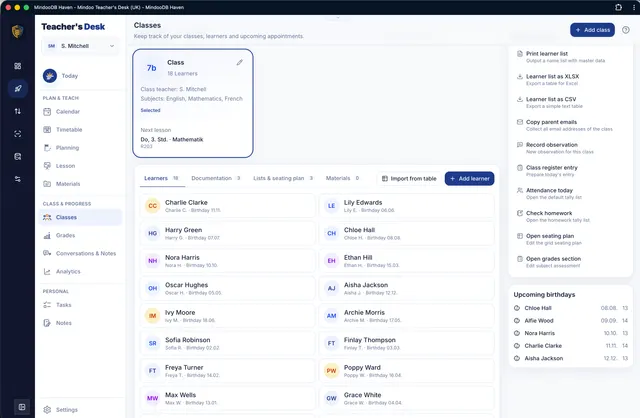Viewport: 640px width, 418px height.
Task: Open Nora Harris in the learner list
Action: (228, 261)
